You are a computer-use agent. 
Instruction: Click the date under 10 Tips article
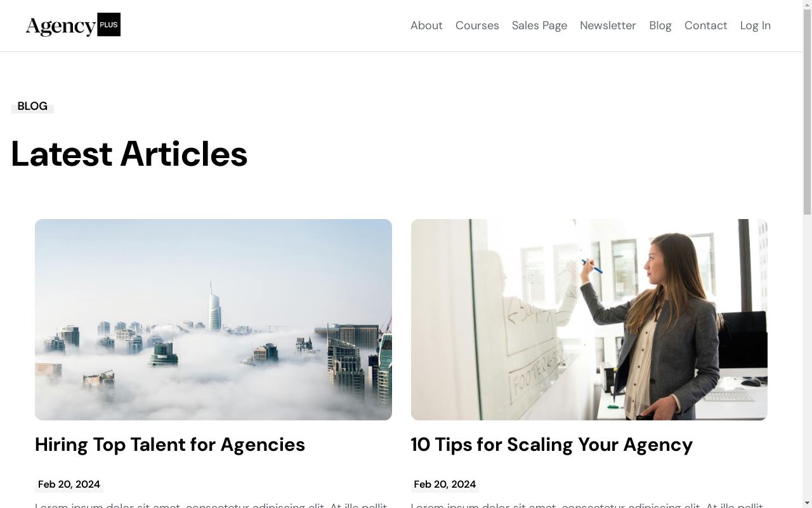coord(445,485)
